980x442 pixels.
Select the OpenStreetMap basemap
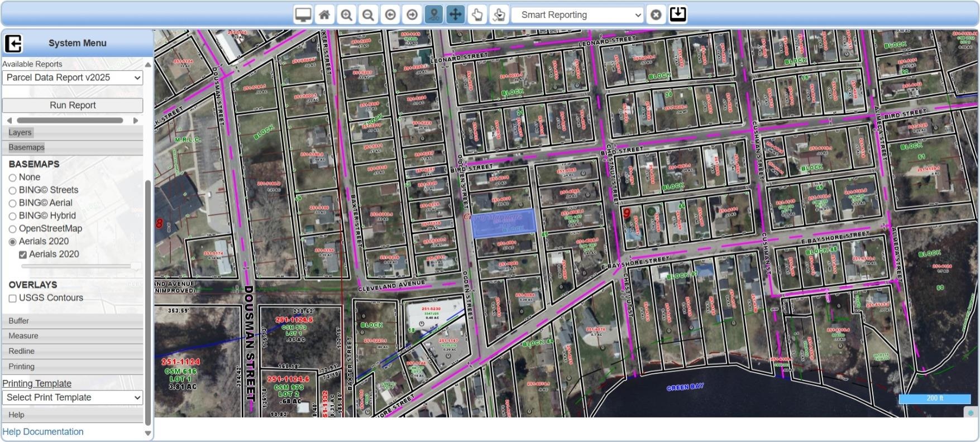(x=12, y=229)
